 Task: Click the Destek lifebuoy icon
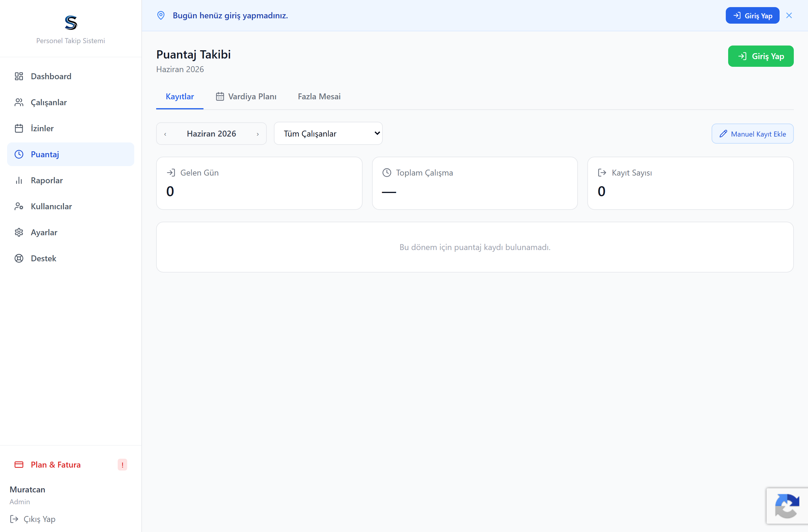pyautogui.click(x=19, y=259)
